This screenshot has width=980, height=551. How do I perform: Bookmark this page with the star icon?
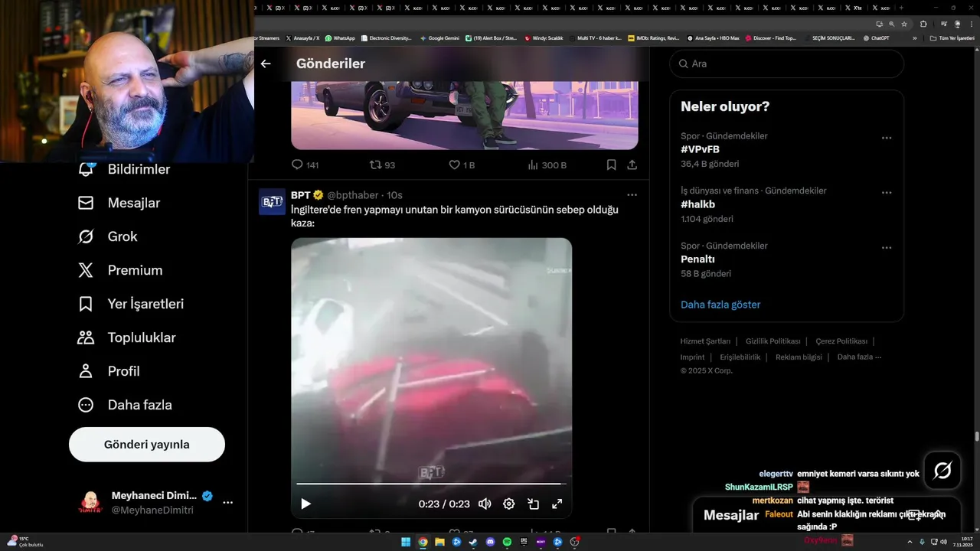pos(904,24)
